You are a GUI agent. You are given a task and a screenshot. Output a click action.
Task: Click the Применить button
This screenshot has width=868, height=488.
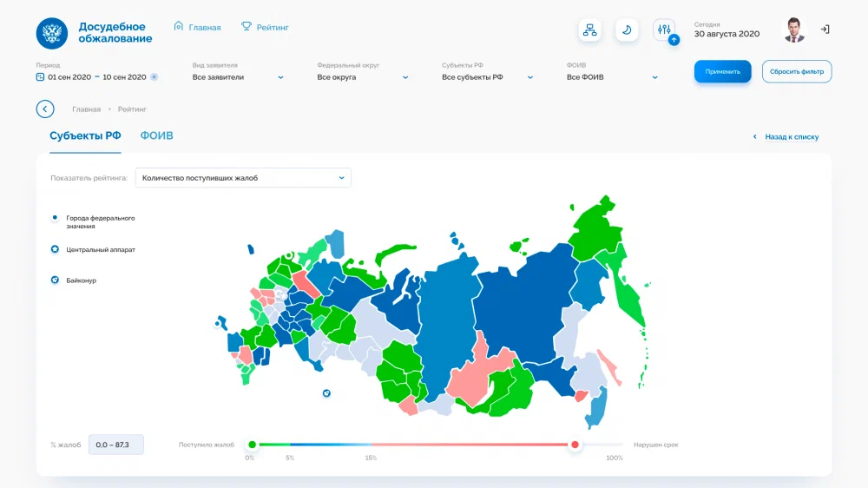[x=722, y=71]
